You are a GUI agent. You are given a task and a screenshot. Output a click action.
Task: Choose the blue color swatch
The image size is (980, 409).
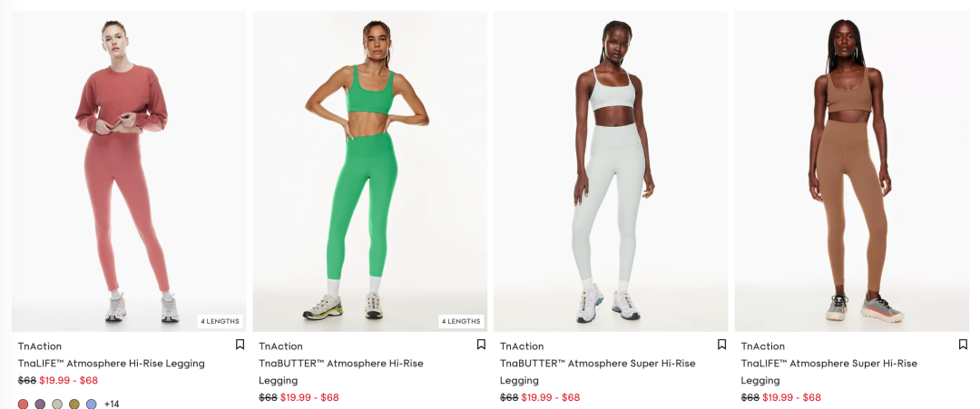pos(92,404)
